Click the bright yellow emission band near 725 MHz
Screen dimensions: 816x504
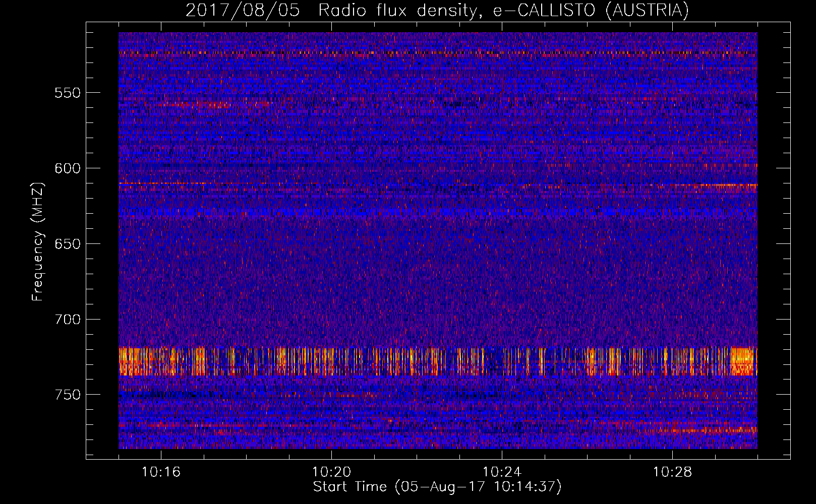pos(438,361)
